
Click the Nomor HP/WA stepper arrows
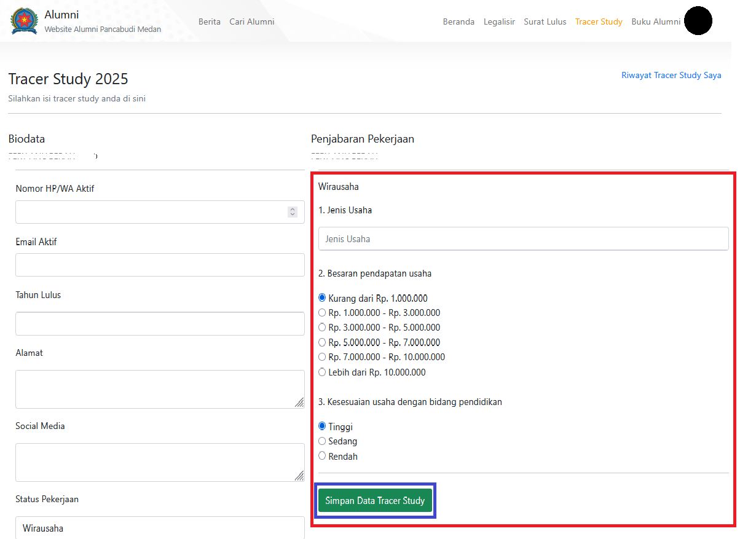click(293, 212)
